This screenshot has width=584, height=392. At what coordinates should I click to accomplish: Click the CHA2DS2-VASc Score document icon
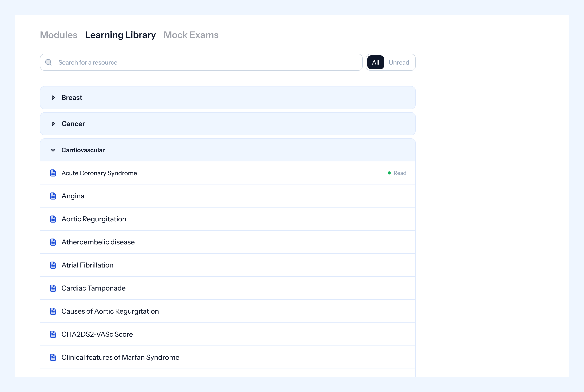(x=53, y=334)
